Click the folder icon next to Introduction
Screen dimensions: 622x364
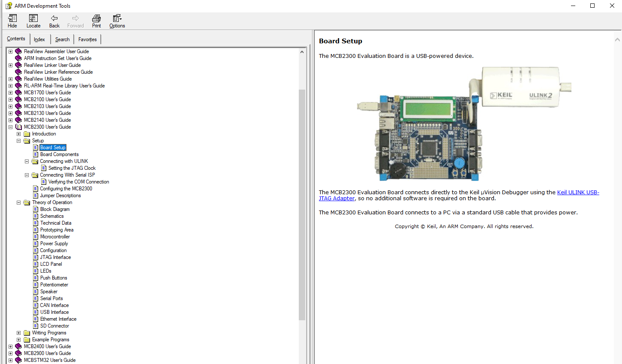27,134
